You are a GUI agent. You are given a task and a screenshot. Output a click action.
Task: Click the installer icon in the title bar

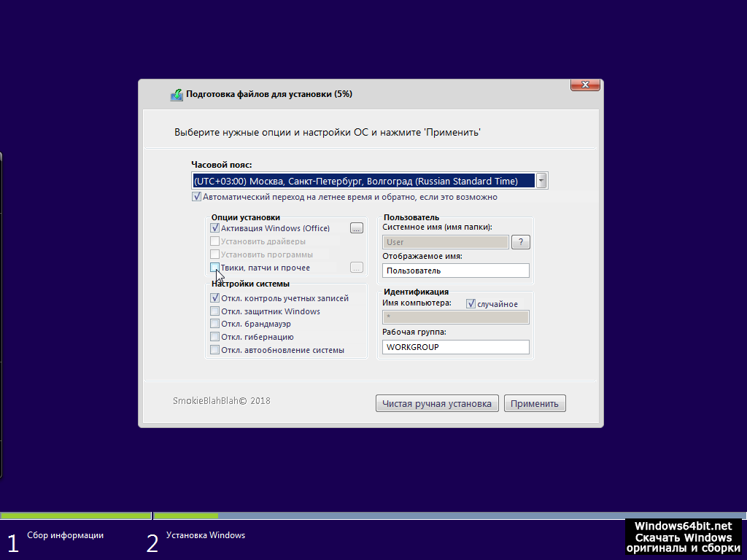point(177,95)
